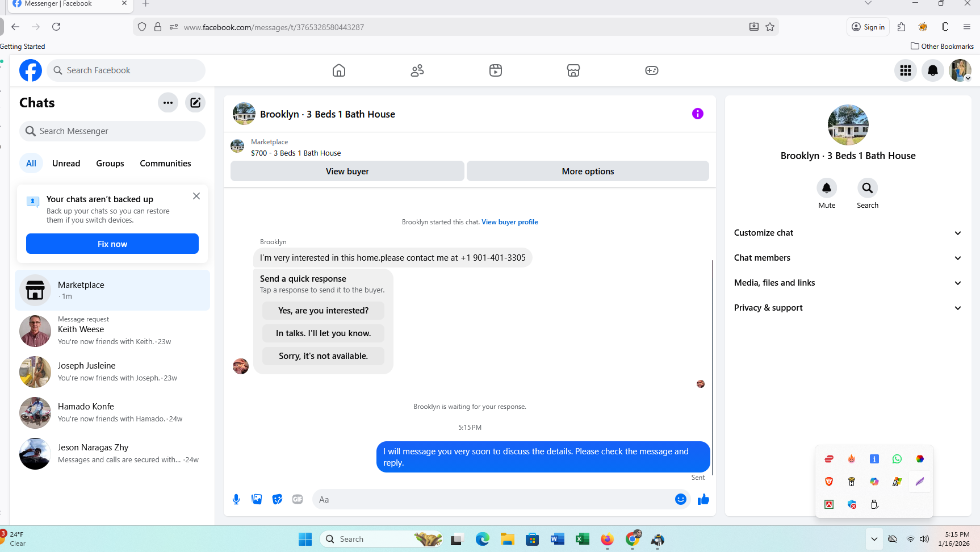Send quick reply Sorry, it's not available.
The height and width of the screenshot is (552, 980).
click(x=323, y=356)
